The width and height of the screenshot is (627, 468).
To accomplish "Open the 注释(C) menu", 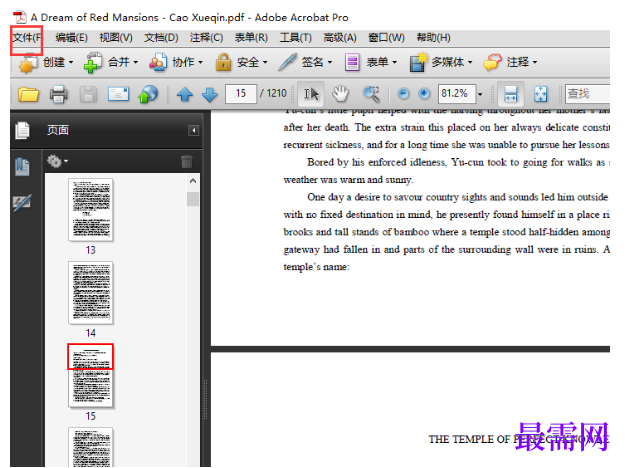I will [x=206, y=38].
